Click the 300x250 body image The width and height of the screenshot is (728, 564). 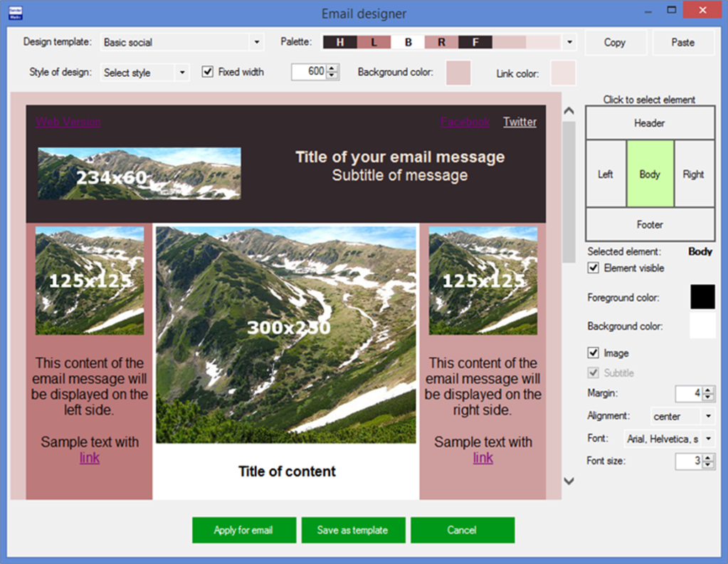point(286,333)
